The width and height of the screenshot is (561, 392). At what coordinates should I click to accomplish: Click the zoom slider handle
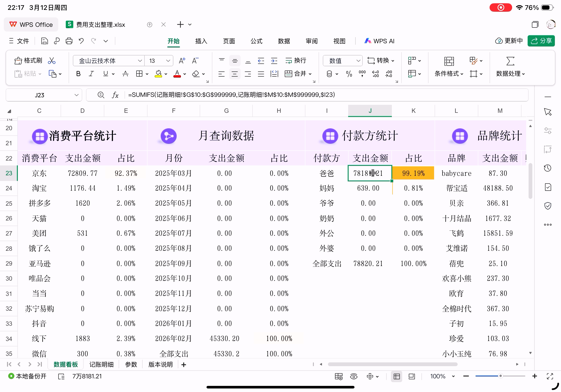tap(500, 376)
